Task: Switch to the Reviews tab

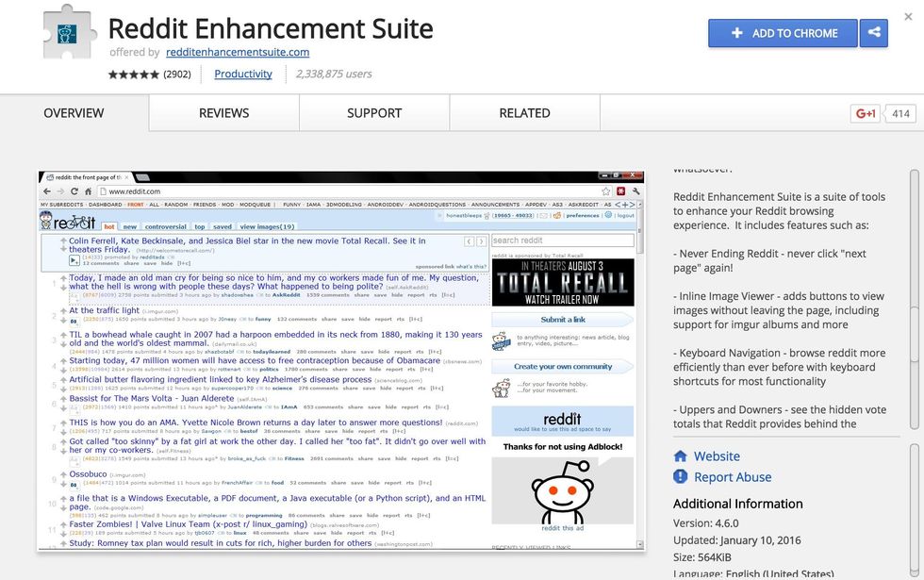Action: click(223, 113)
